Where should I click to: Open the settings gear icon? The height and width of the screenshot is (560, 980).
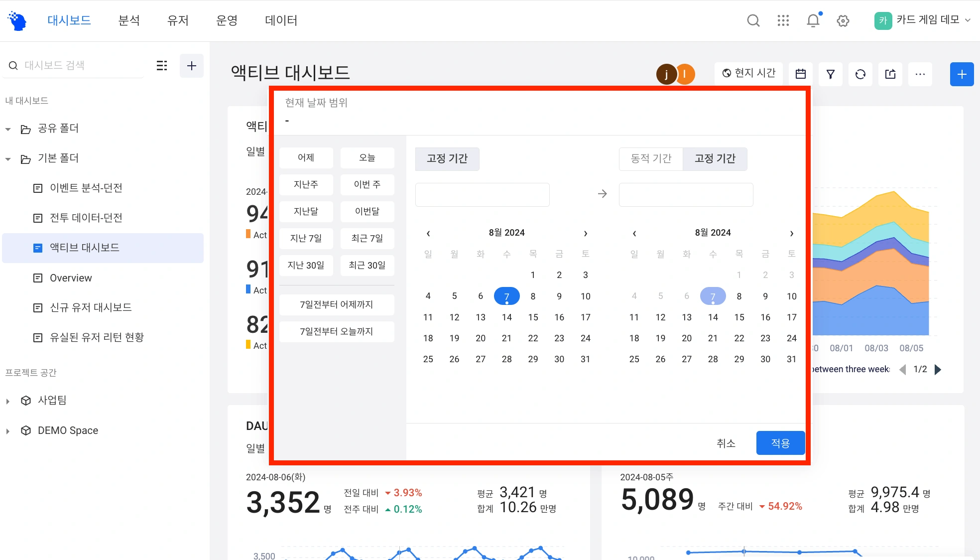tap(843, 20)
